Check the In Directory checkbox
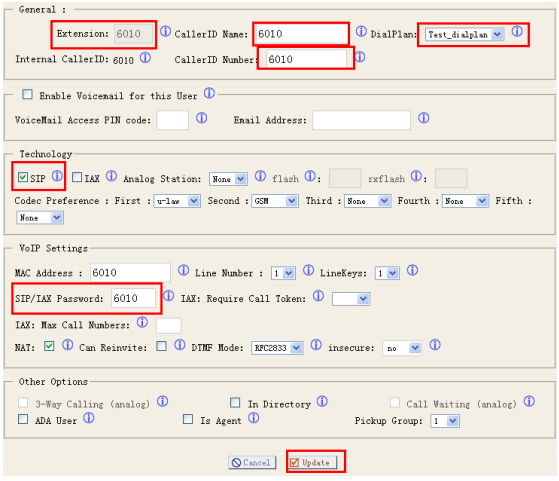559x481 pixels. 235,403
